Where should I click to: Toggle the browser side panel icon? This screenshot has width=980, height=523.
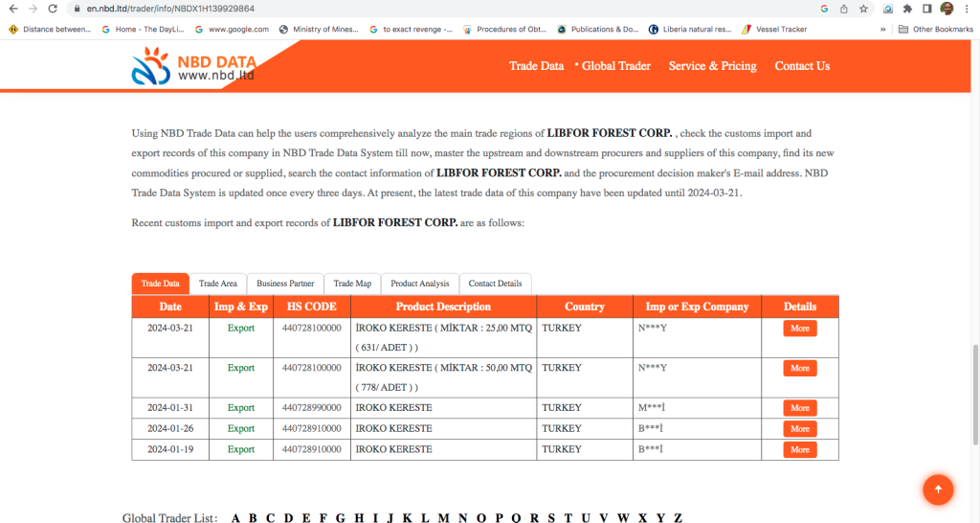pyautogui.click(x=926, y=9)
